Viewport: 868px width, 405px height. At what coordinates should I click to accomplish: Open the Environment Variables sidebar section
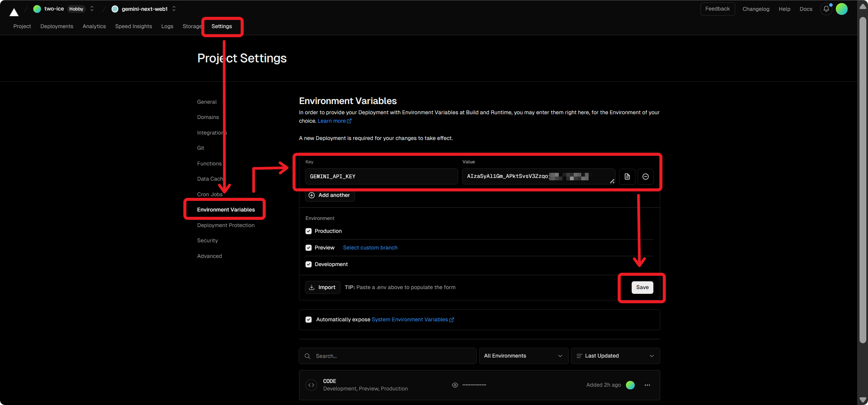tap(225, 210)
